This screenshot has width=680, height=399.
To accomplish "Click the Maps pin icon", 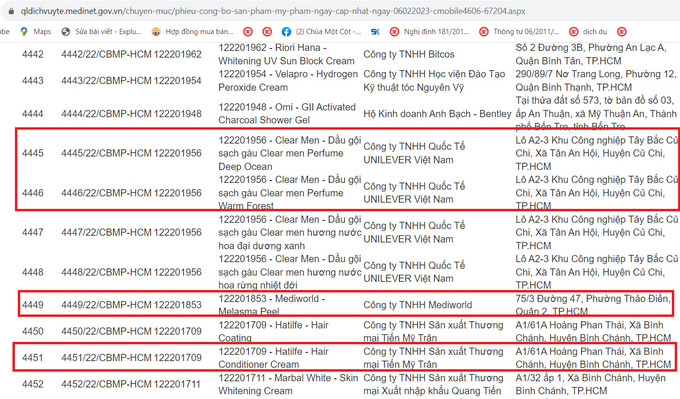I will tap(24, 32).
